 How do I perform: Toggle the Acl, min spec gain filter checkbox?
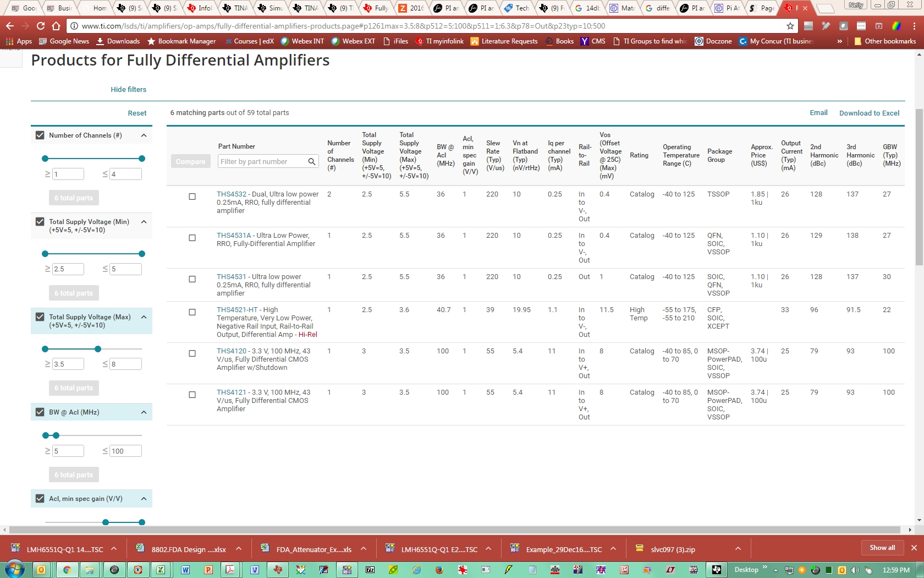pos(40,499)
